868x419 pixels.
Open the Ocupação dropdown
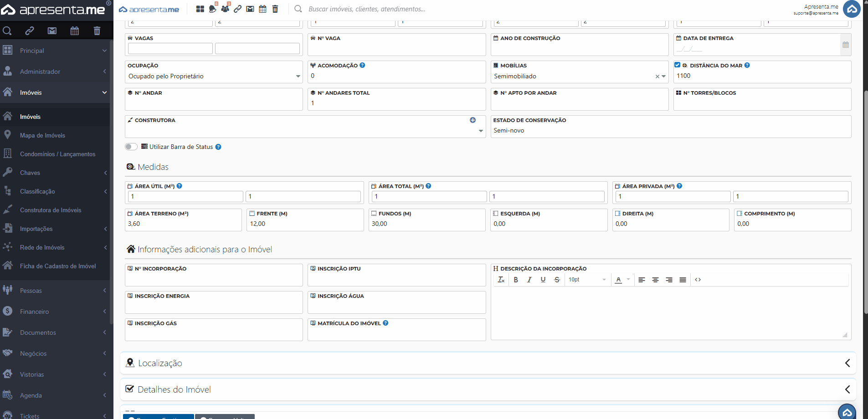click(213, 77)
